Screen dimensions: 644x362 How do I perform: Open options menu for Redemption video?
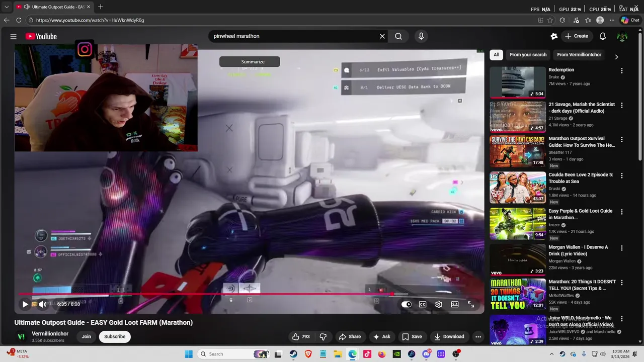coord(622,71)
